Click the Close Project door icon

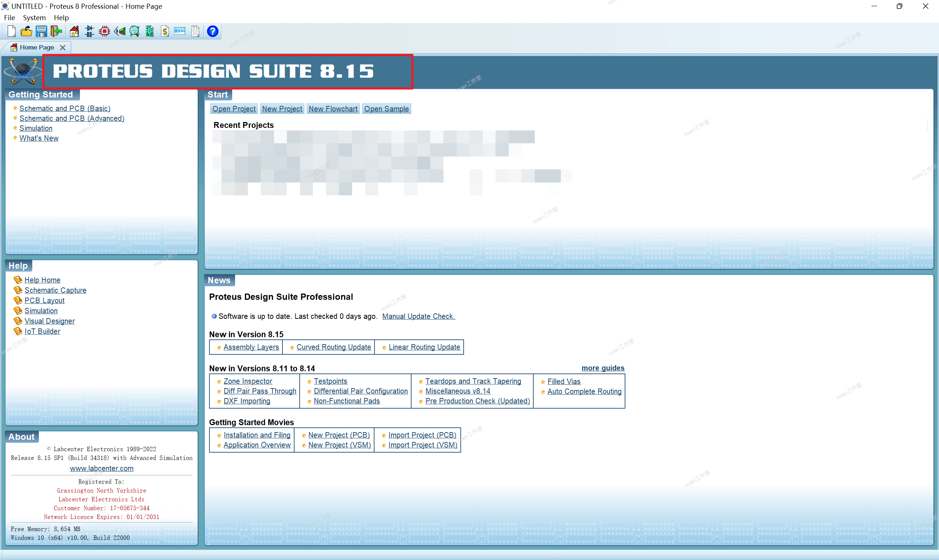pyautogui.click(x=56, y=31)
